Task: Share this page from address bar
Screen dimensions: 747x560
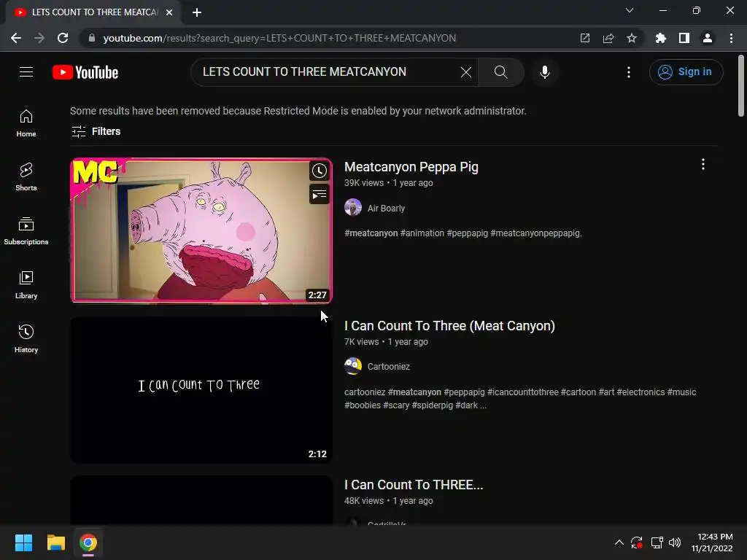Action: 608,38
